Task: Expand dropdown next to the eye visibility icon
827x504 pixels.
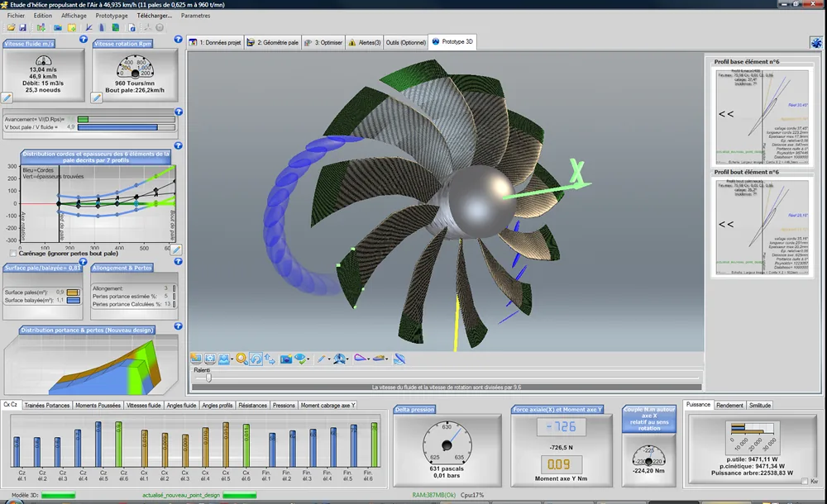Action: pos(308,359)
